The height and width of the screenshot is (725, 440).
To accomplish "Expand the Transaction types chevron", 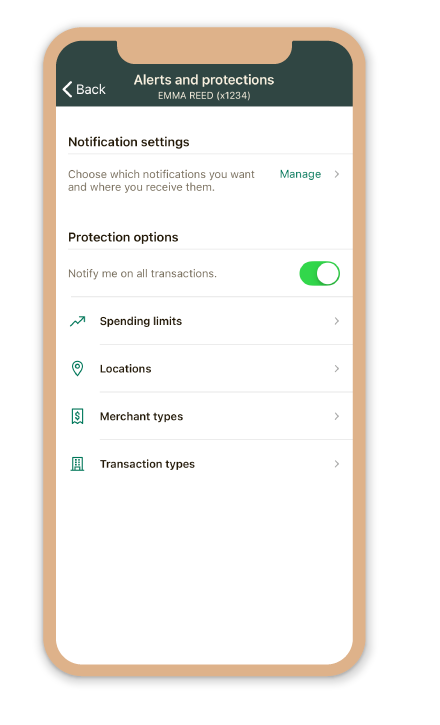I will tap(337, 464).
